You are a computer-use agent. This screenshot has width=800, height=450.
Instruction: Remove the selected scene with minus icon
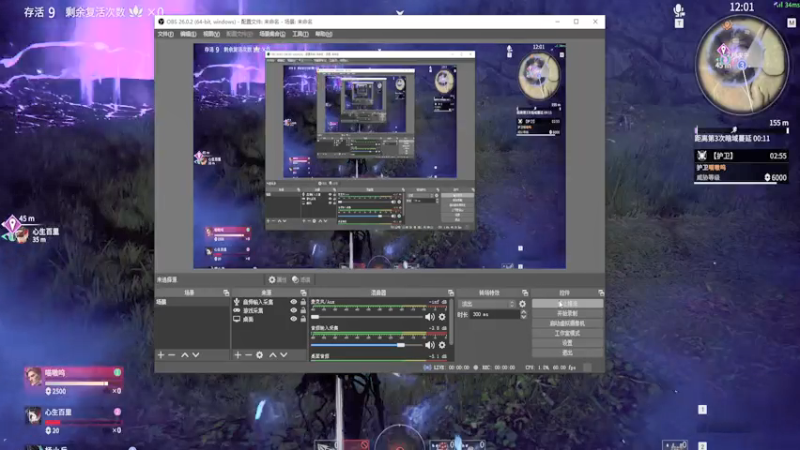[x=171, y=355]
